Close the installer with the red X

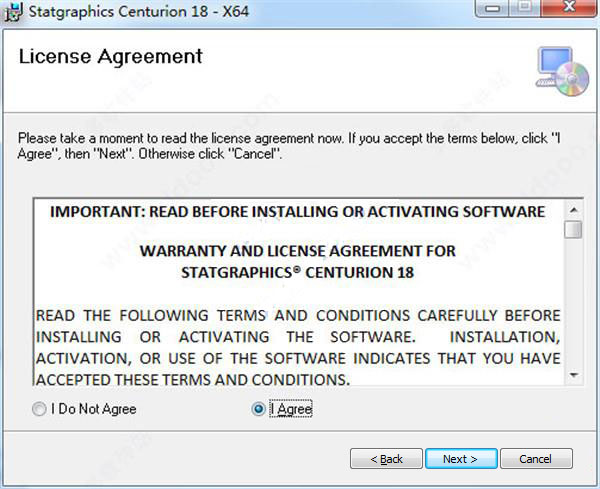[x=570, y=8]
